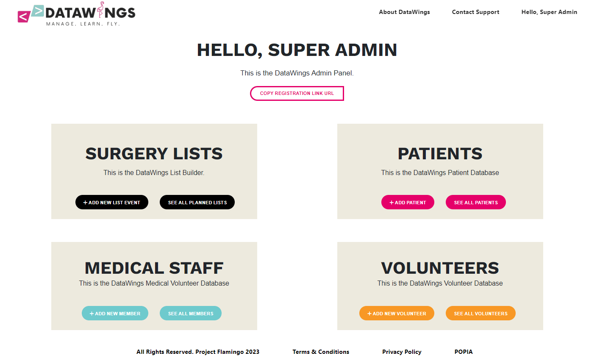This screenshot has width=611, height=364.
Task: Add a new volunteer
Action: click(397, 313)
